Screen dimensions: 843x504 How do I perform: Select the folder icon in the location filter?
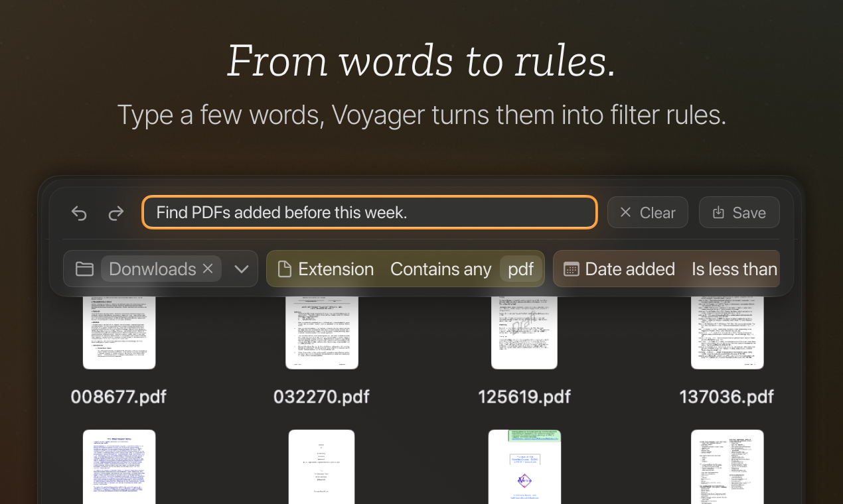tap(84, 269)
